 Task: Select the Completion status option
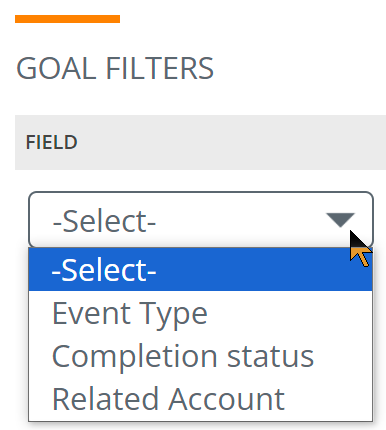(x=200, y=356)
